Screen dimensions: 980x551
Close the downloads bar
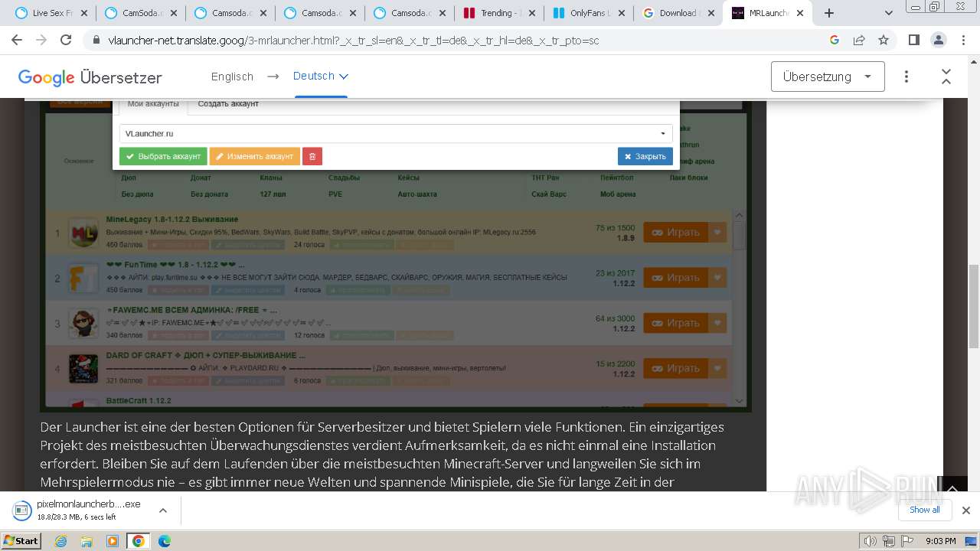click(966, 510)
